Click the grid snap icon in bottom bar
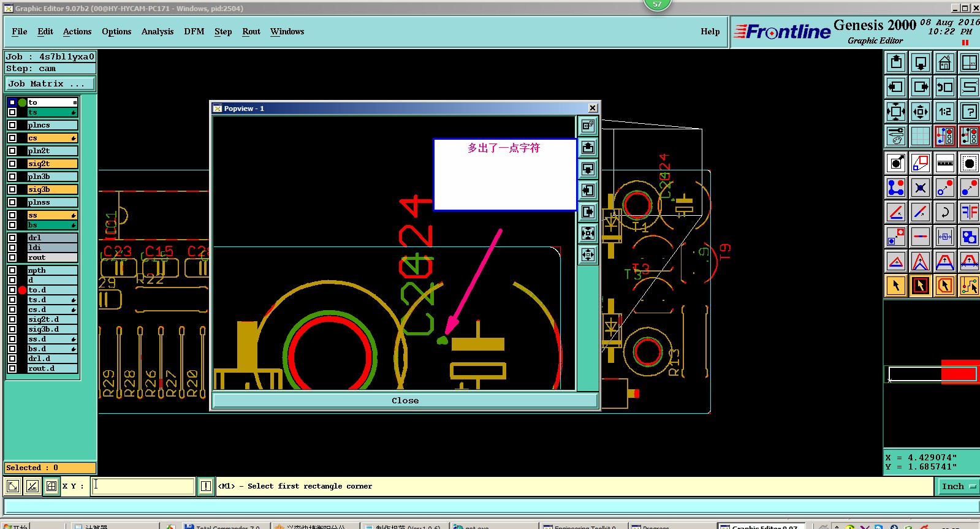Viewport: 980px width, 529px height. click(51, 486)
